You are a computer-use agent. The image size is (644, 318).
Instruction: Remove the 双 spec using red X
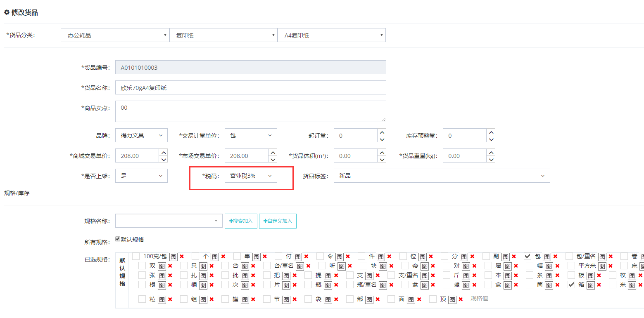[x=170, y=266]
